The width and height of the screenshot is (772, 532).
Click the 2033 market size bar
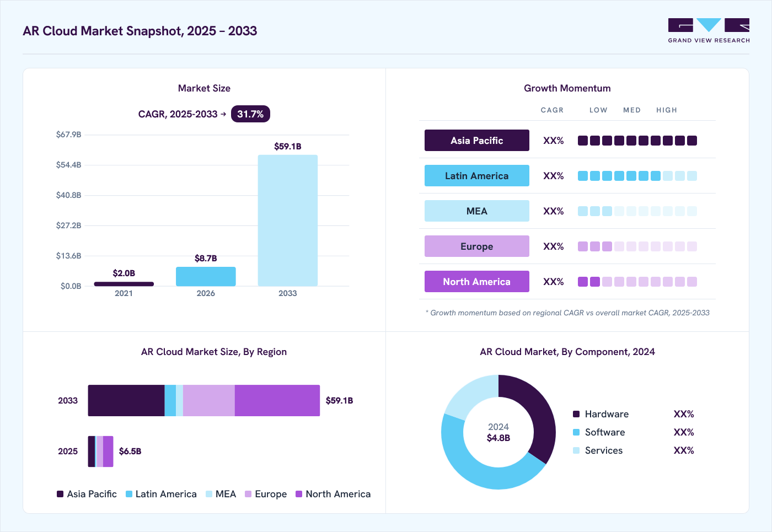288,221
